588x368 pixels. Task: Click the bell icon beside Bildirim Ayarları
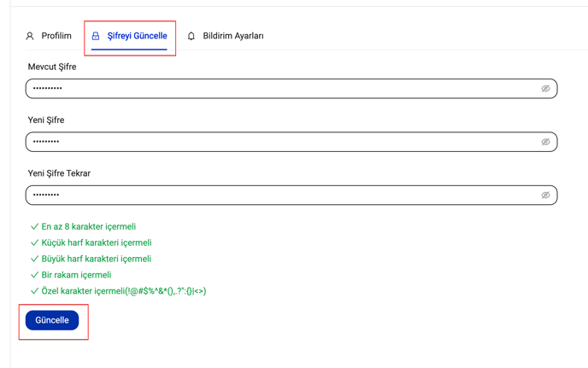point(191,37)
